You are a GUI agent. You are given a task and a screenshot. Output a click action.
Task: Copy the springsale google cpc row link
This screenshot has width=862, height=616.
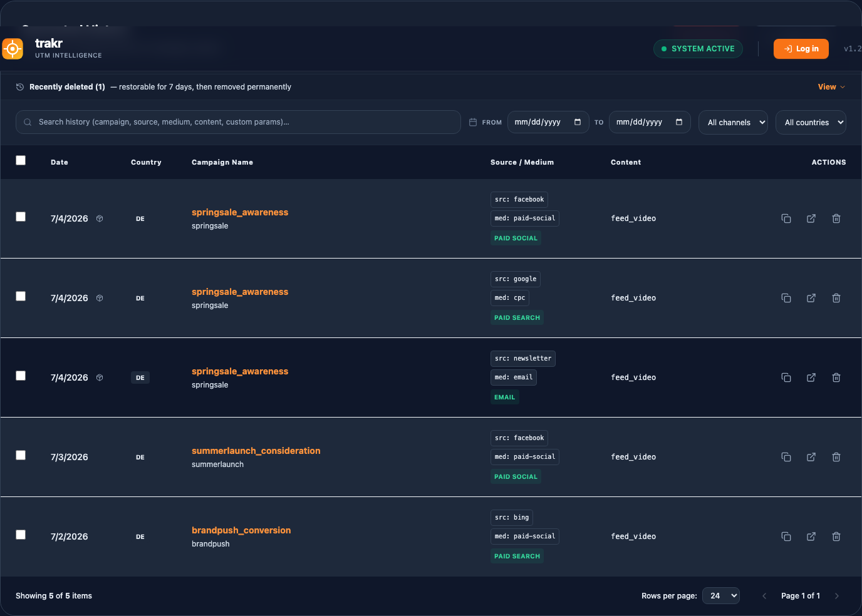(786, 298)
